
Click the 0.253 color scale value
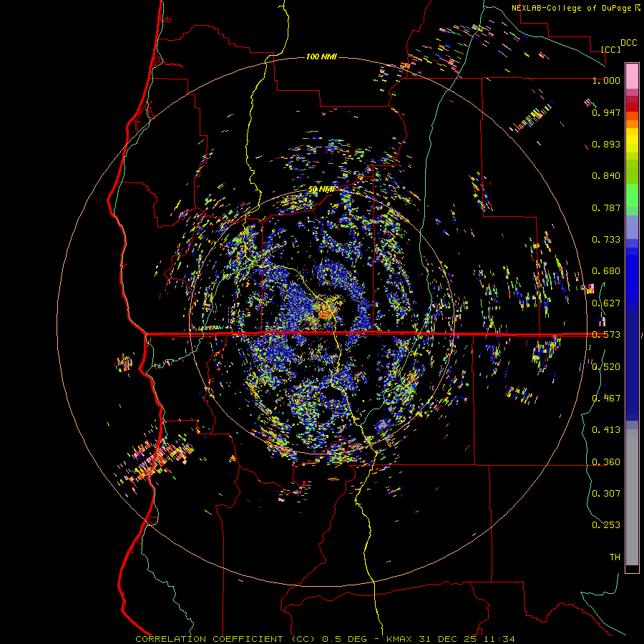606,525
